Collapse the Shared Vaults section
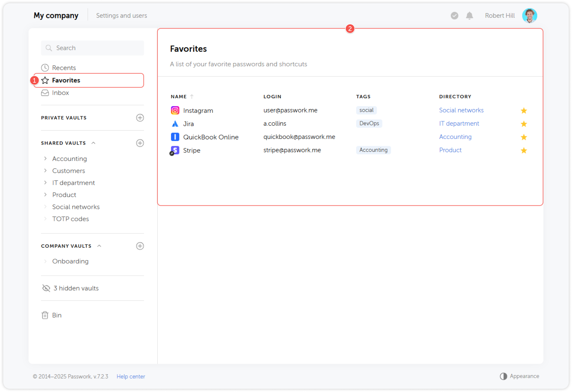Viewport: 572px width, 392px height. coord(93,143)
